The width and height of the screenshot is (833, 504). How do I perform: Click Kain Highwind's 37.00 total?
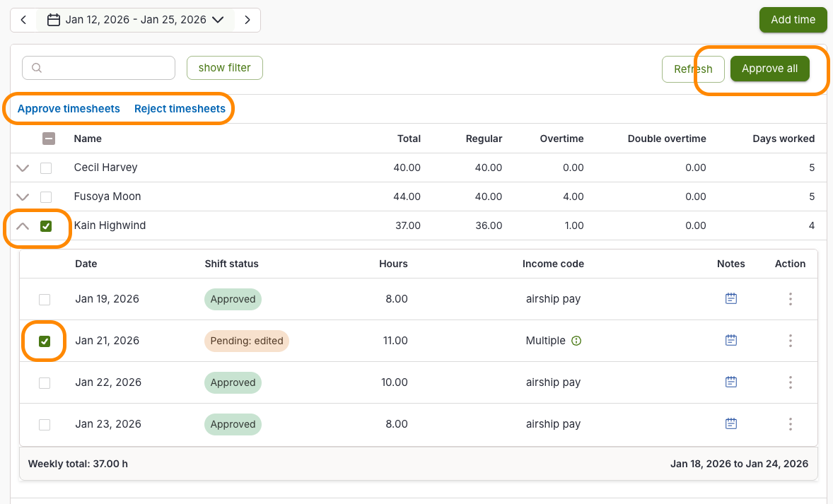[x=408, y=225]
